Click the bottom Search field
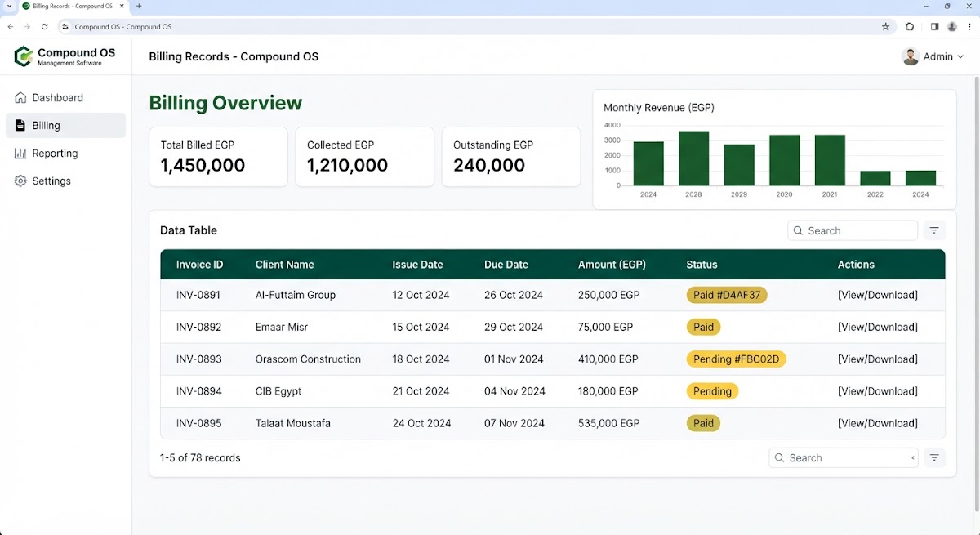 [844, 458]
